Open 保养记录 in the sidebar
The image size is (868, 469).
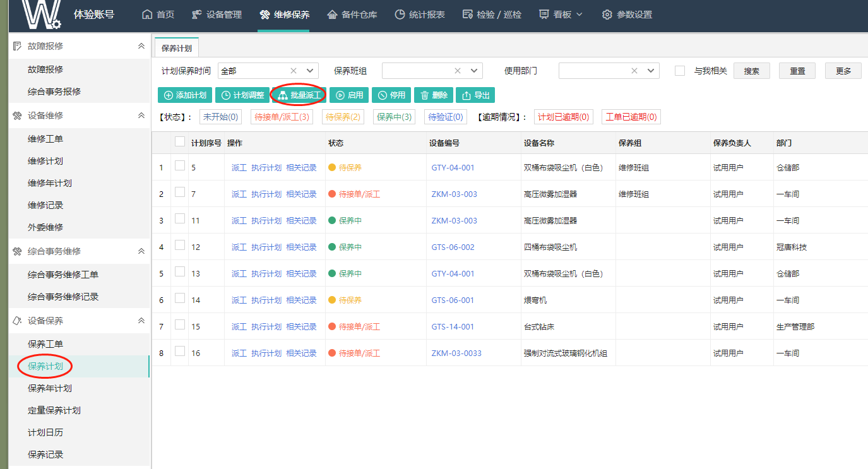(x=45, y=454)
